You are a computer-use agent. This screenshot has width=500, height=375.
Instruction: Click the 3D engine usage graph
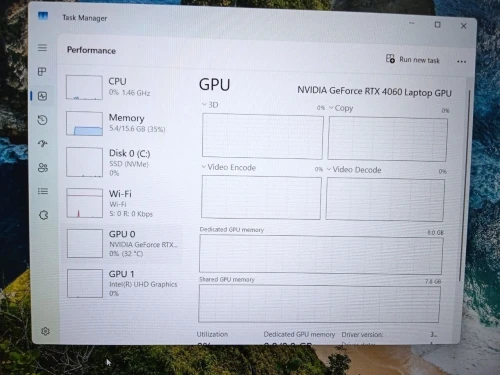(263, 136)
